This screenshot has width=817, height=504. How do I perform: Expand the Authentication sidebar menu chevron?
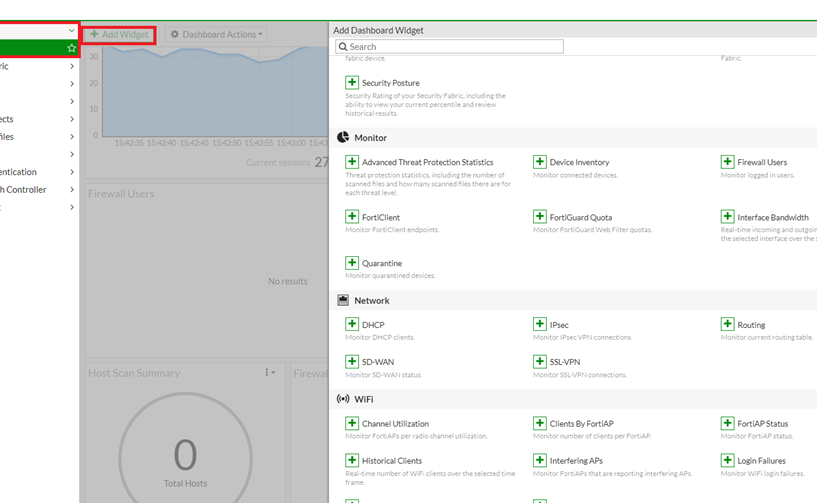[72, 172]
